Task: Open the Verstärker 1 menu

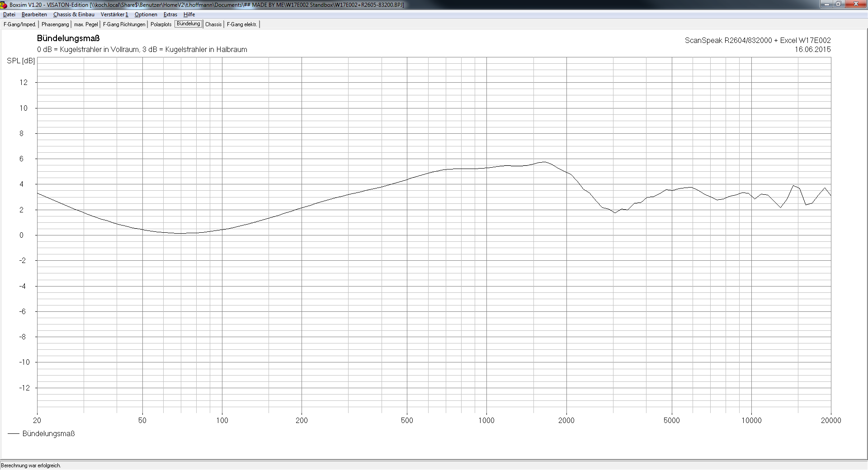Action: [114, 14]
